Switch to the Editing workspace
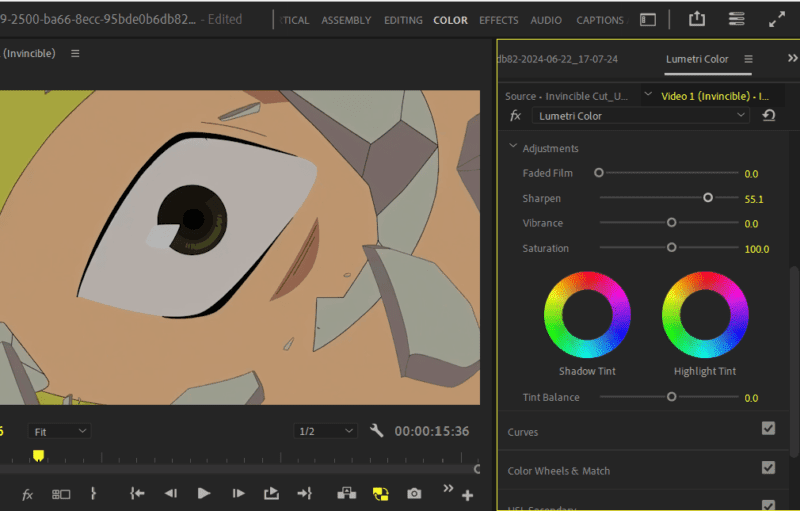This screenshot has width=800, height=511. [403, 20]
